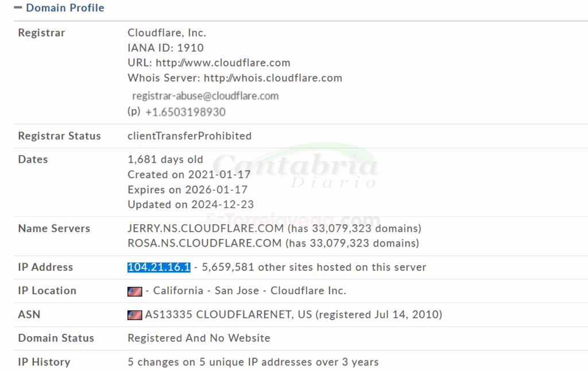588x373 pixels.
Task: Click the registrar phone number +1.6503198930
Action: point(185,113)
